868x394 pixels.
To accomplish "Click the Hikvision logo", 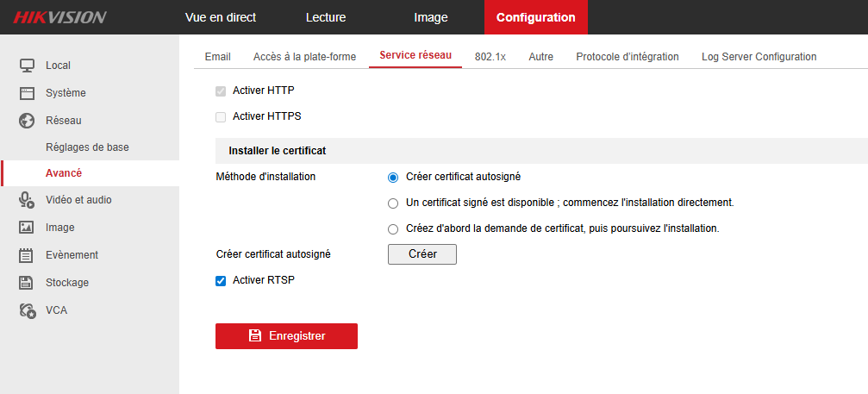I will pyautogui.click(x=59, y=17).
